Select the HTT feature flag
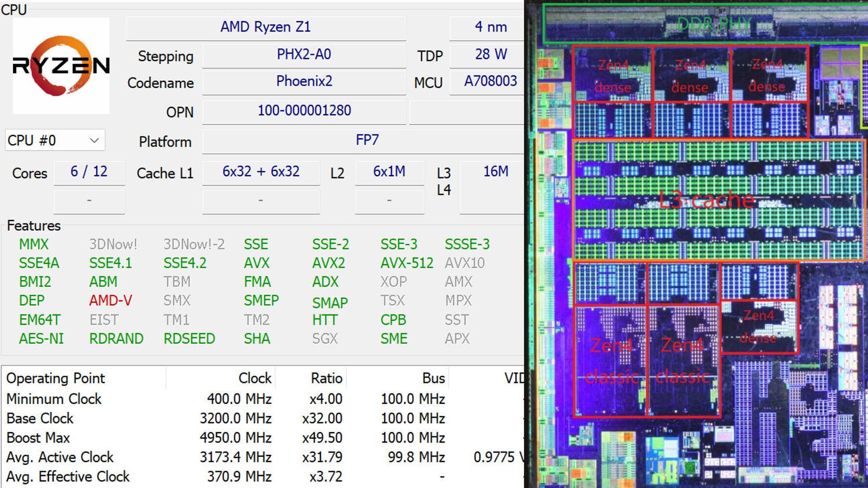 pos(324,320)
